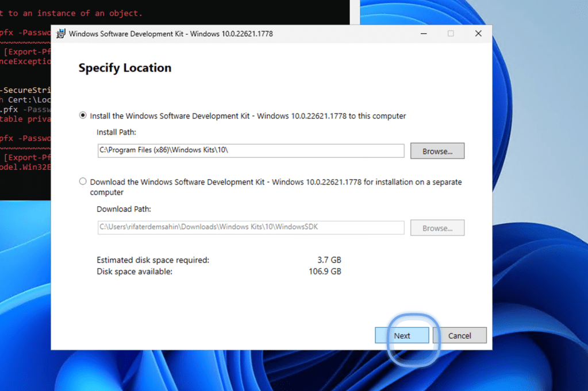Click the 3.7 GB estimated disk space value
Image resolution: width=588 pixels, height=391 pixels.
pos(329,260)
